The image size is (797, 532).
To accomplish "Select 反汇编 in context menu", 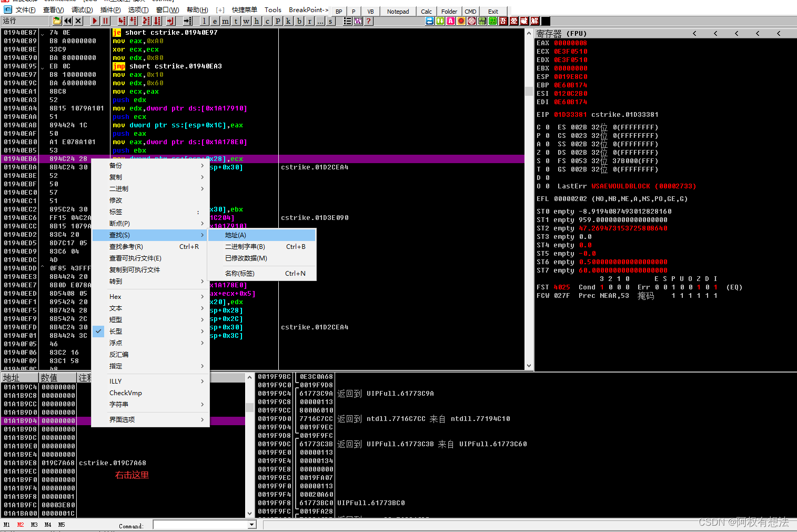I will pos(150,354).
